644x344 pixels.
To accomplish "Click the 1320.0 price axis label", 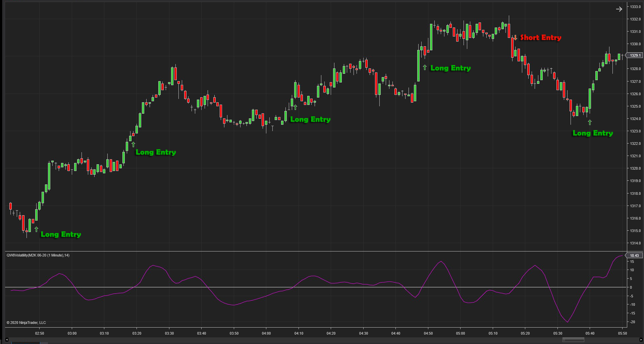I will click(x=635, y=168).
